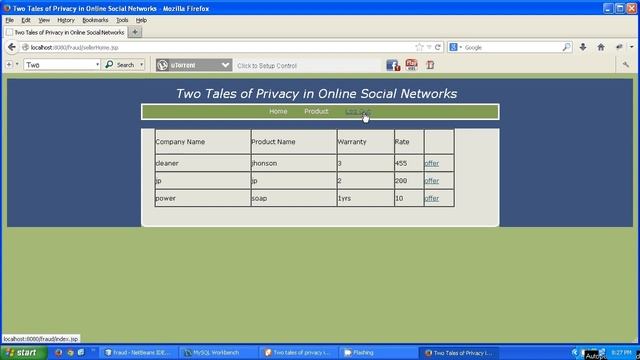The image size is (640, 360).
Task: Expand the toolbar overflow arrow at far right
Action: tap(631, 47)
